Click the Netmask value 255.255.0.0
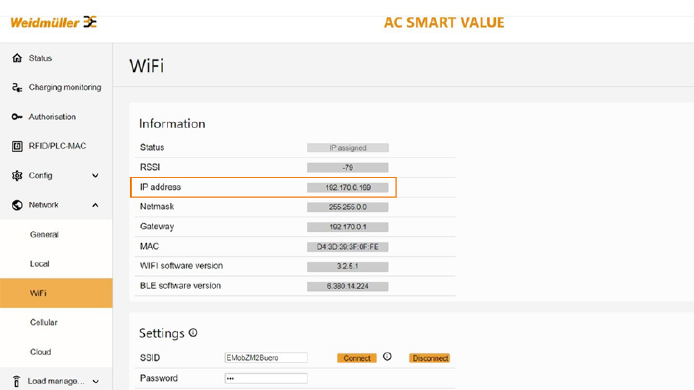The image size is (694, 390). point(348,207)
